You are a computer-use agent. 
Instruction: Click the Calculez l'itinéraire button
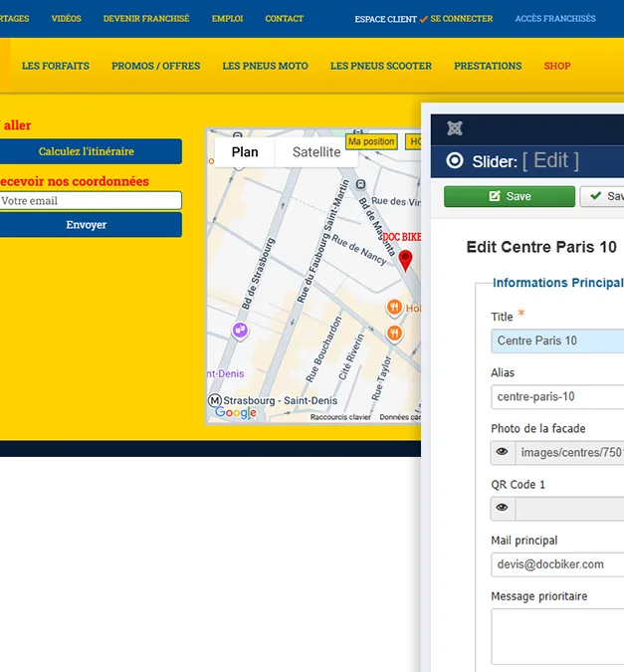[88, 151]
